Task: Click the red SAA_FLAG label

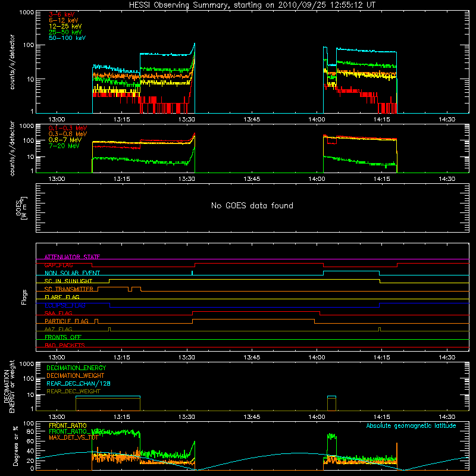Action: pyautogui.click(x=58, y=313)
